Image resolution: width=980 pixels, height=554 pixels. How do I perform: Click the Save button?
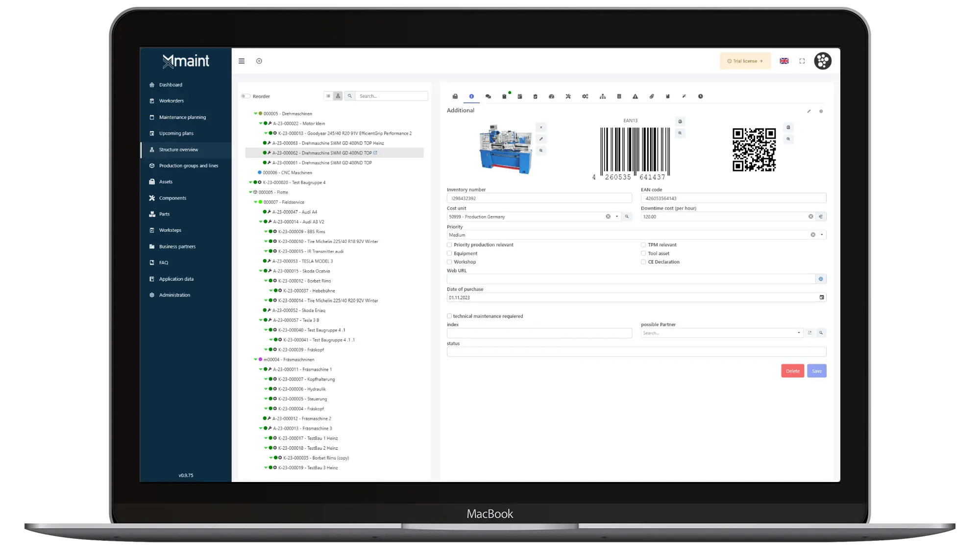pos(816,371)
